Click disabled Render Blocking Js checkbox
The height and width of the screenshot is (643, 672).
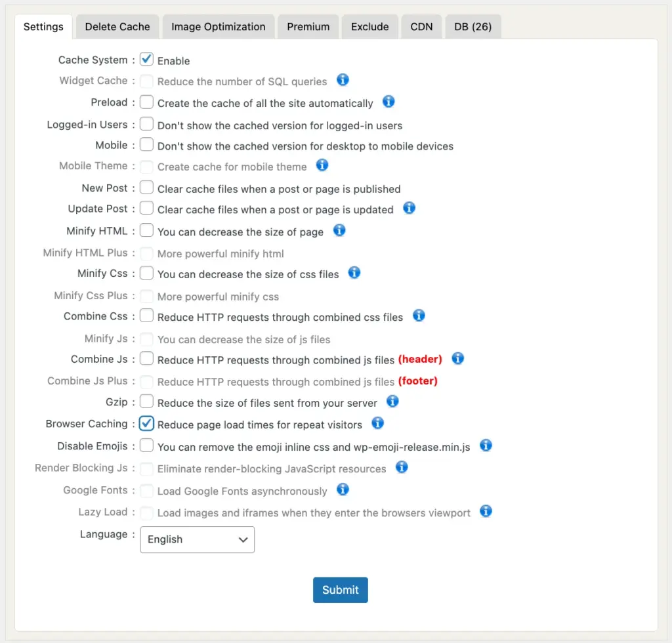pos(146,468)
